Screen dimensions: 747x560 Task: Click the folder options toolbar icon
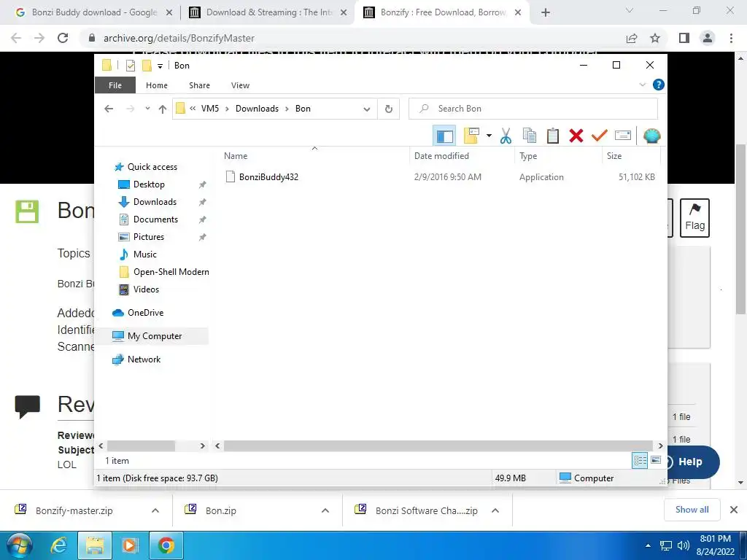471,136
